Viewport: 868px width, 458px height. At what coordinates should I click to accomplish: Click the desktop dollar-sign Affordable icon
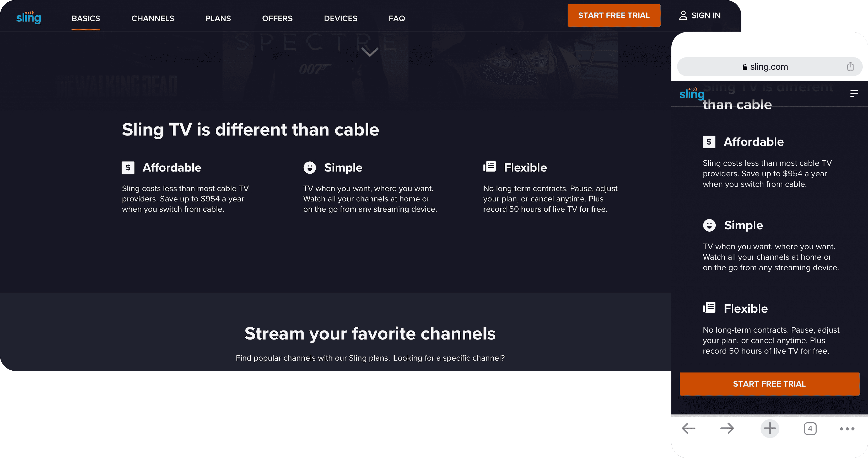128,168
